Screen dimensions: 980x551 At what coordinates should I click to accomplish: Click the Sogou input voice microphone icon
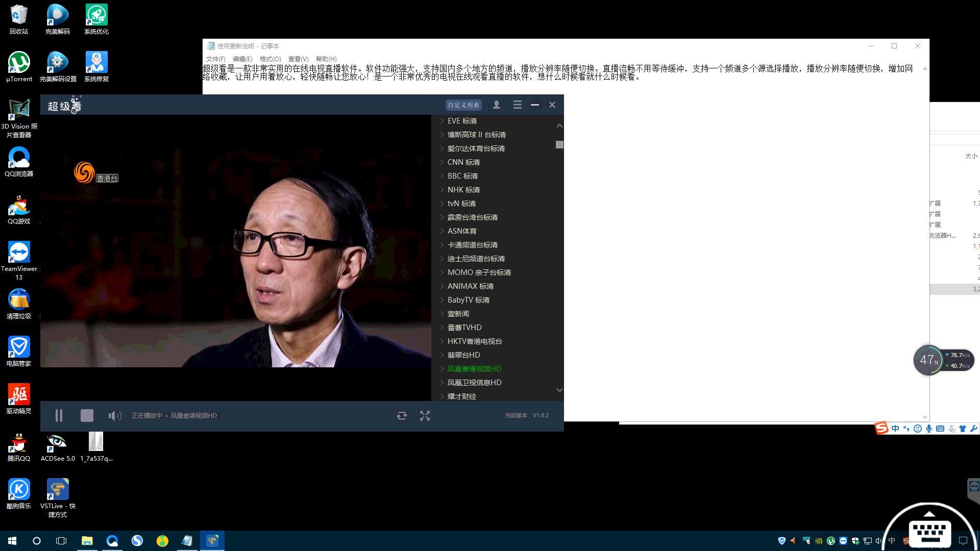click(x=929, y=429)
